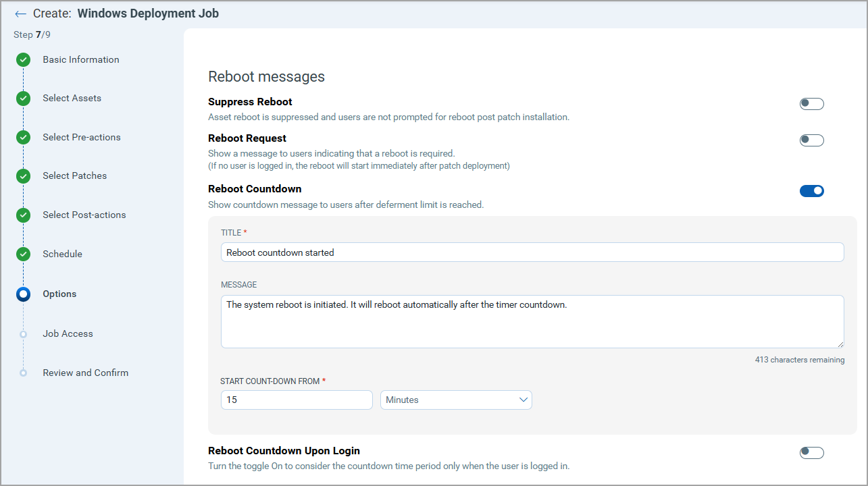This screenshot has width=868, height=486.
Task: Click the Select Post-actions checkmark icon
Action: (24, 215)
